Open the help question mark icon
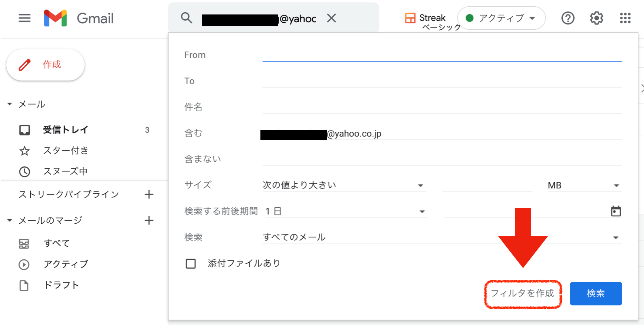This screenshot has height=325, width=644. click(x=568, y=18)
